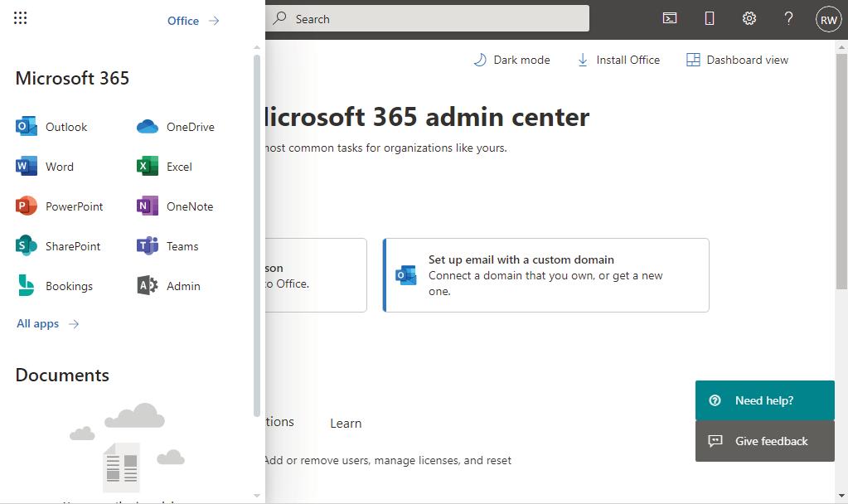
Task: Launch Teams app
Action: click(167, 246)
